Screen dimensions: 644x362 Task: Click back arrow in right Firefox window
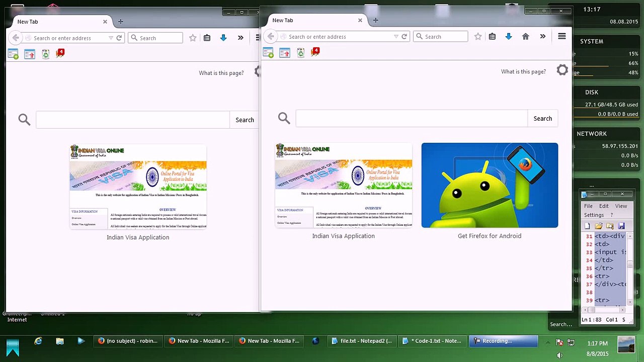click(271, 36)
